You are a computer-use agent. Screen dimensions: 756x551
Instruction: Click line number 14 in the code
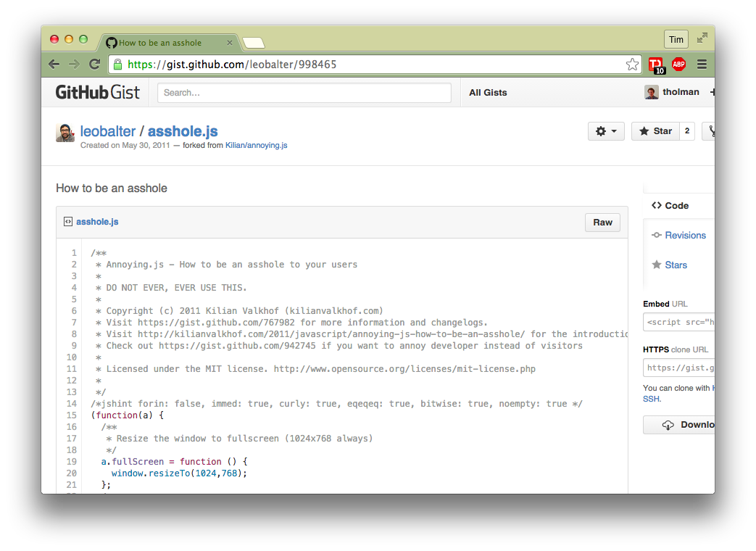[71, 404]
